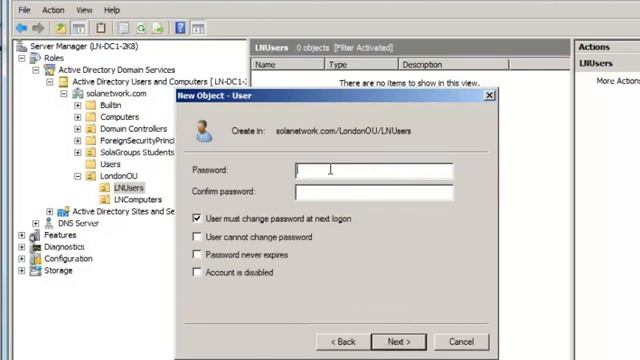Click the Forward arrow toolbar icon
Screen dimensions: 640x360
tap(38, 28)
